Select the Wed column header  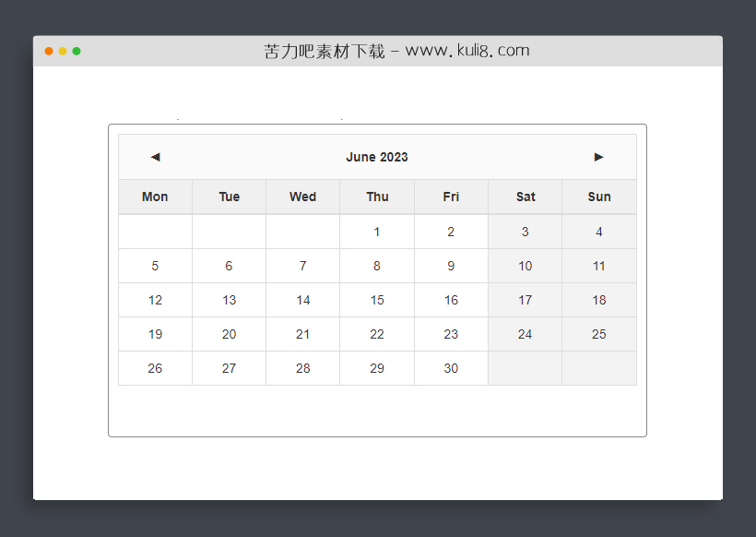coord(302,197)
